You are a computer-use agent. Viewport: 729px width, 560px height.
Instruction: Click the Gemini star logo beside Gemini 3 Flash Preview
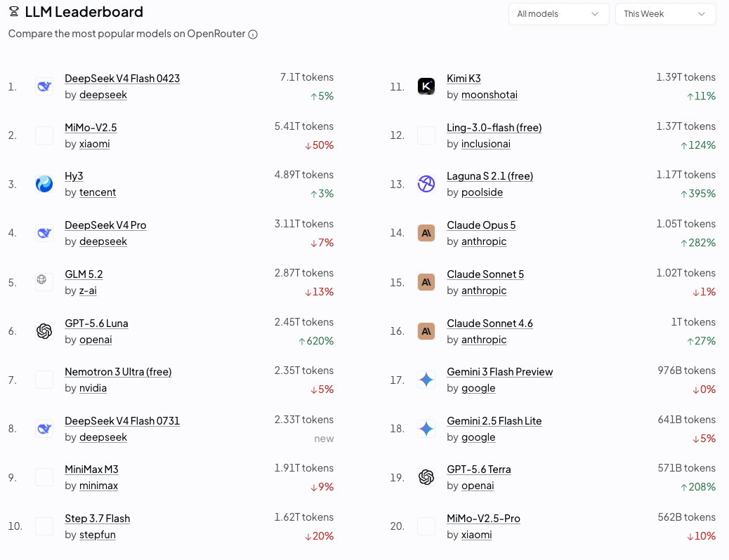tap(426, 380)
